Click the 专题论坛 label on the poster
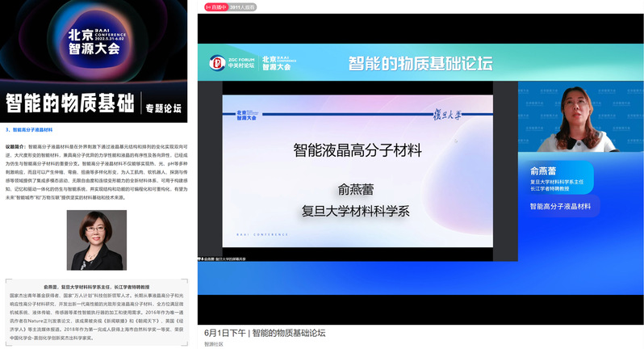Viewport: 644px width, 349px height. click(x=163, y=107)
